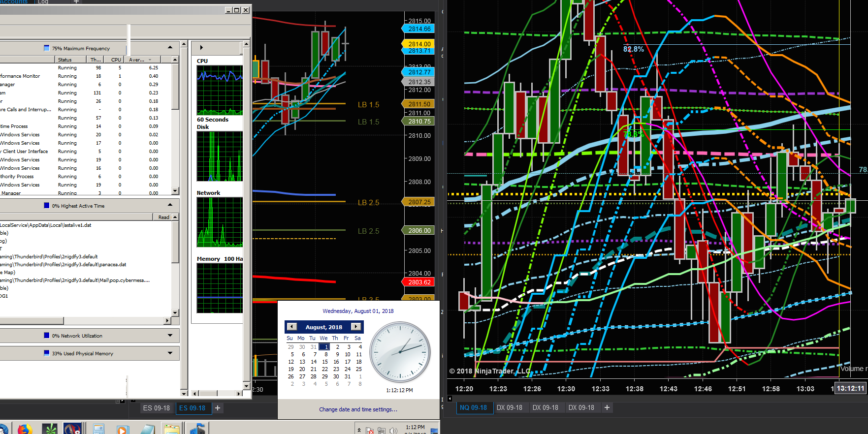Image resolution: width=868 pixels, height=434 pixels.
Task: Sort disk activity by Read column
Action: pyautogui.click(x=163, y=217)
